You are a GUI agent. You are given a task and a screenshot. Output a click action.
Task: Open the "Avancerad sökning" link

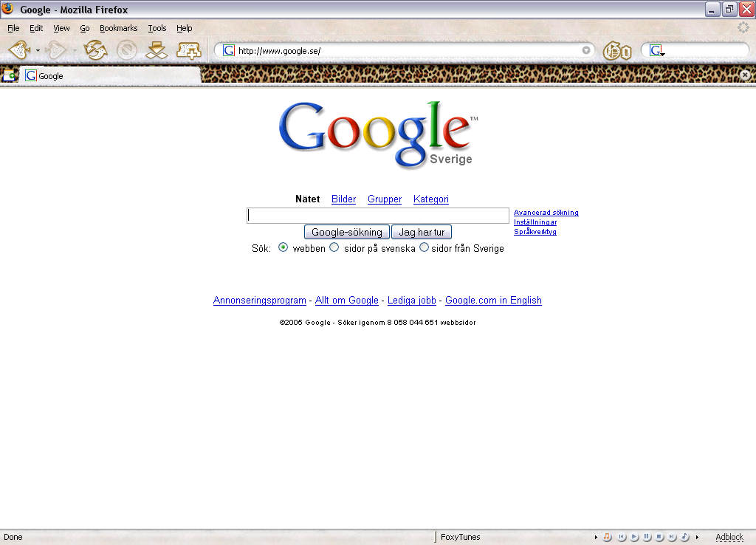[546, 213]
